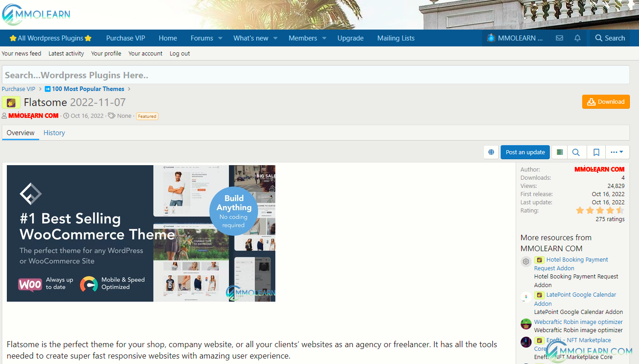Click the Search button in navbar
This screenshot has width=639, height=364.
pos(610,38)
